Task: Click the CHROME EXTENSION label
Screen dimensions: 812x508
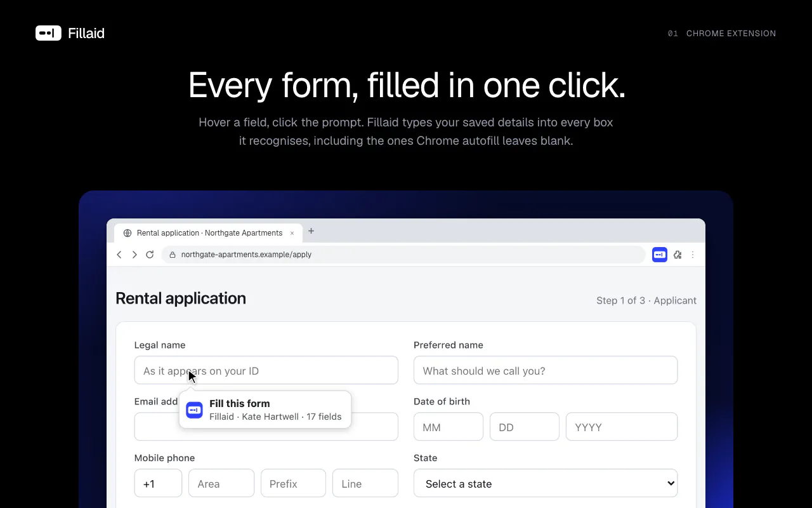Action: pyautogui.click(x=731, y=33)
